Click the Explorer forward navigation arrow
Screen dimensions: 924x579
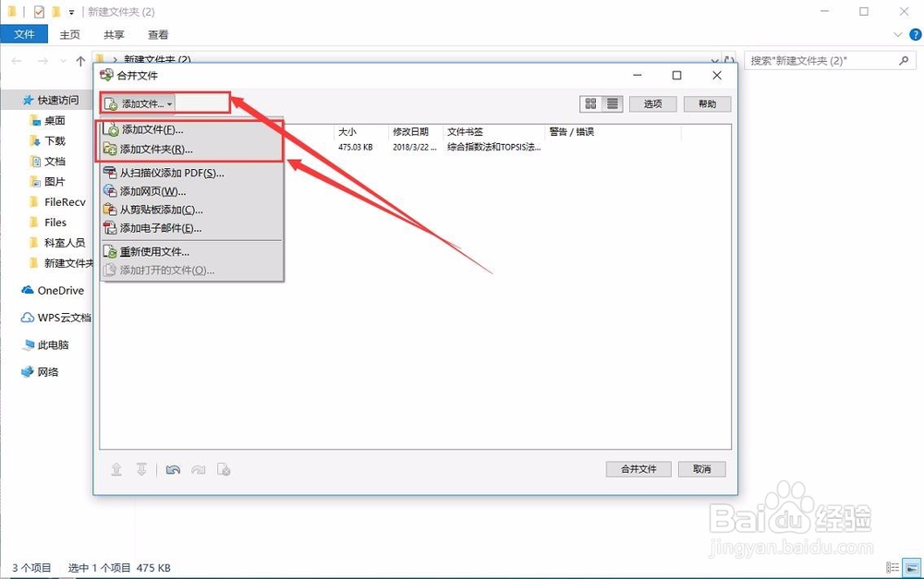(x=43, y=61)
